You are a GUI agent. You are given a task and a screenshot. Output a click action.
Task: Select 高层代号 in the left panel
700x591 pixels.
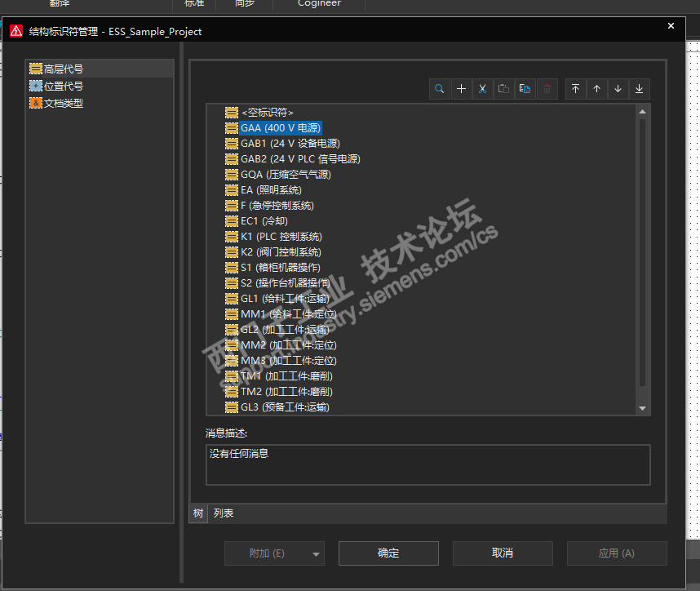pos(63,69)
